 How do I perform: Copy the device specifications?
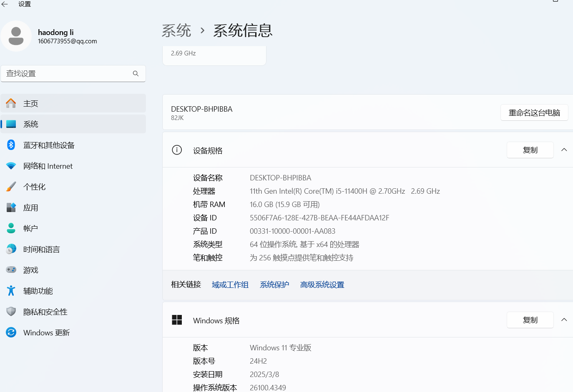[x=530, y=150]
